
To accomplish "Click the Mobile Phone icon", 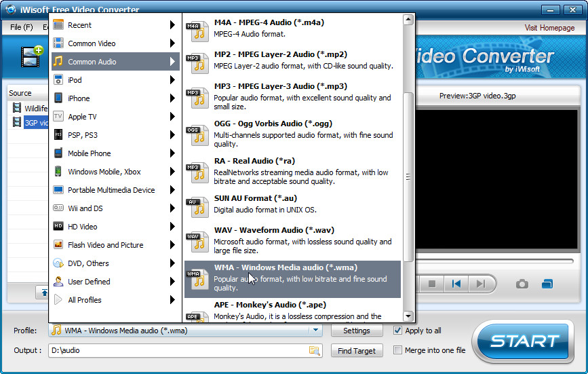I will pos(58,153).
